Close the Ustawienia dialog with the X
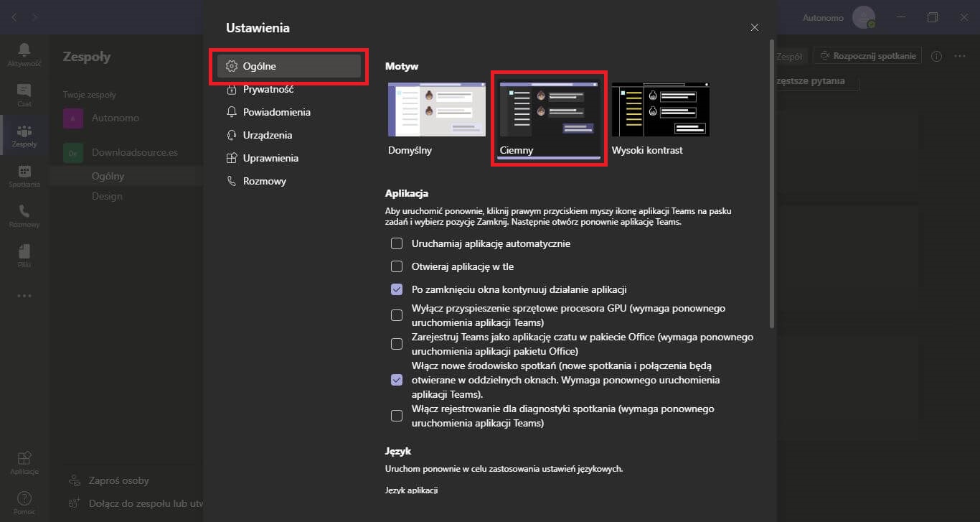This screenshot has width=980, height=522. click(754, 27)
